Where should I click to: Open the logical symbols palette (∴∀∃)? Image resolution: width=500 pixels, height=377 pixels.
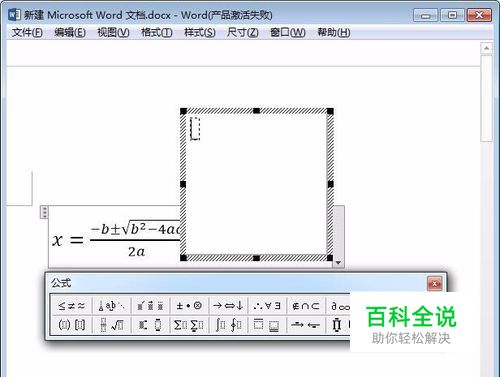[267, 306]
